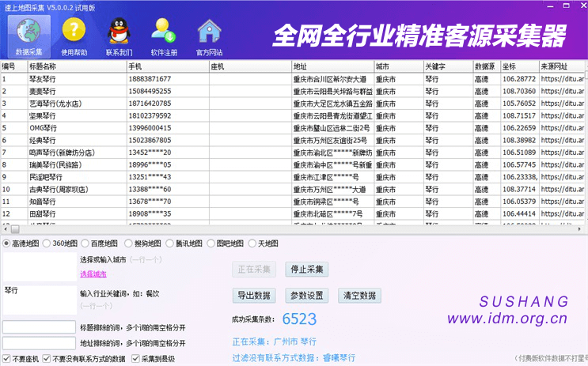The height and width of the screenshot is (366, 588).
Task: Toggle 不要没有联系方式的数据 checkbox
Action: coord(47,359)
